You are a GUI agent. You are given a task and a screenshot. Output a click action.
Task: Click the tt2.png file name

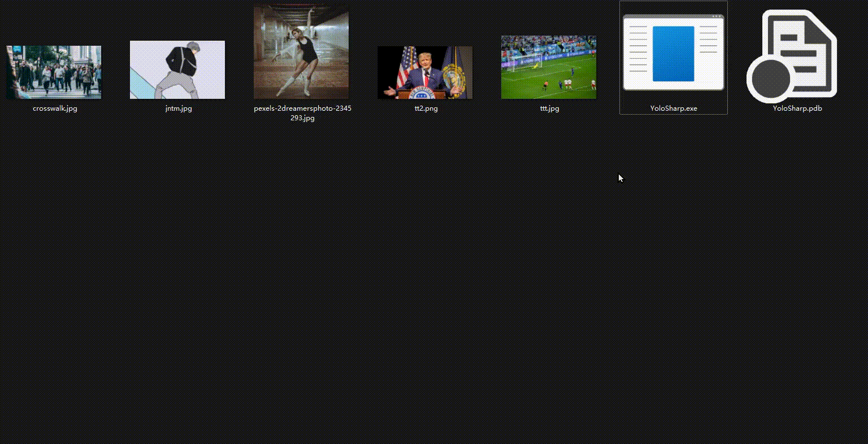[426, 108]
